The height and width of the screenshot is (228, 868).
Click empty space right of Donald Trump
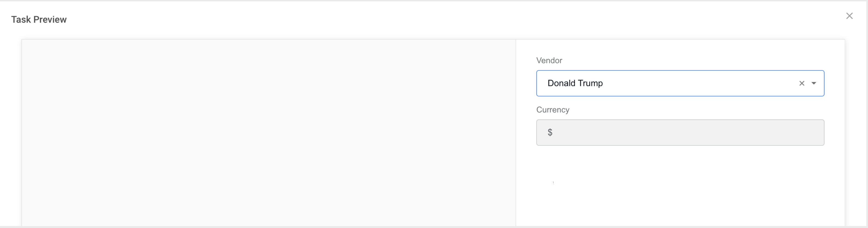(x=699, y=83)
